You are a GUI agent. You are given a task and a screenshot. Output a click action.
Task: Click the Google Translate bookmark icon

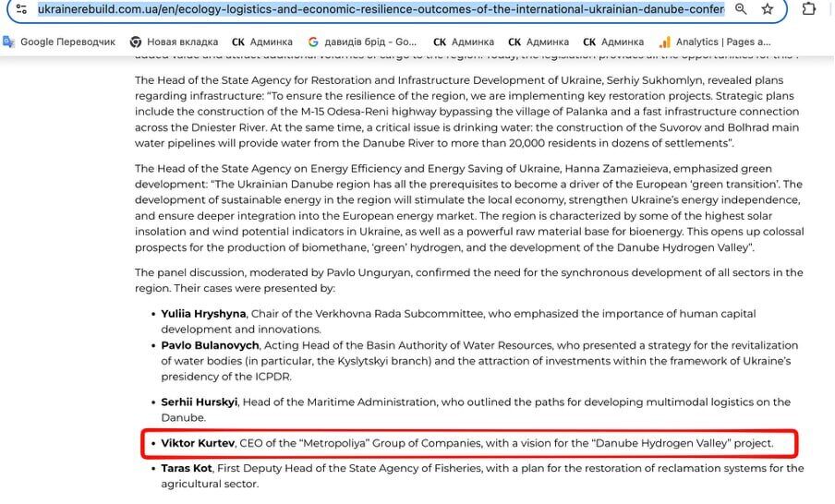[x=8, y=42]
